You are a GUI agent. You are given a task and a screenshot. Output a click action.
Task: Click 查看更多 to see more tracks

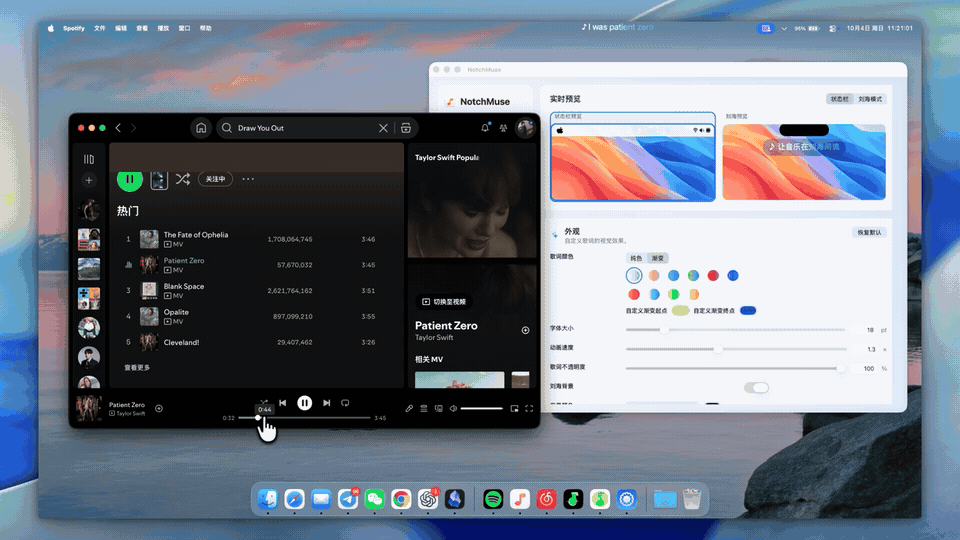(137, 367)
